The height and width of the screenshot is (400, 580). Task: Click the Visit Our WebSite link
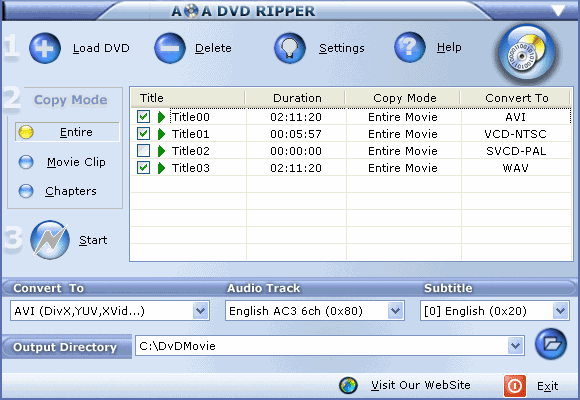tap(421, 385)
